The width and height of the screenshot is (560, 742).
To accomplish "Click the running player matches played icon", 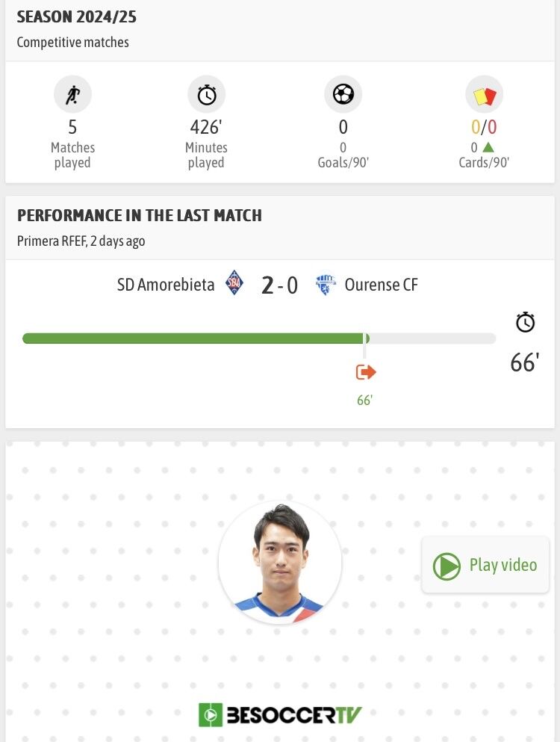I will pos(72,94).
